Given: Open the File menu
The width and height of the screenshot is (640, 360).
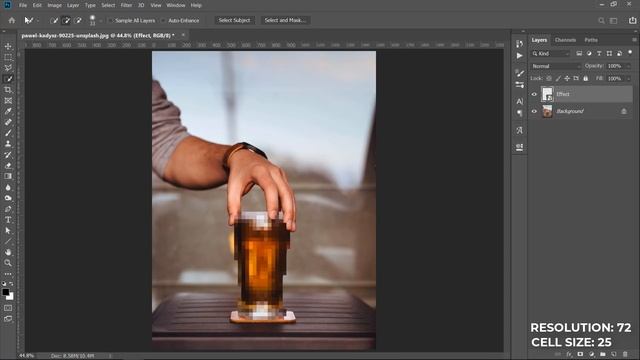Looking at the screenshot, I should (x=23, y=5).
